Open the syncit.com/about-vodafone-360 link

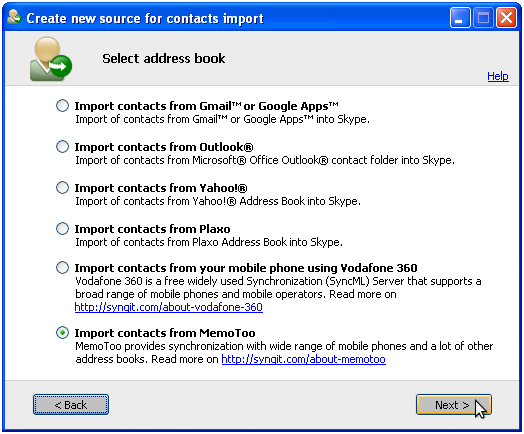169,307
